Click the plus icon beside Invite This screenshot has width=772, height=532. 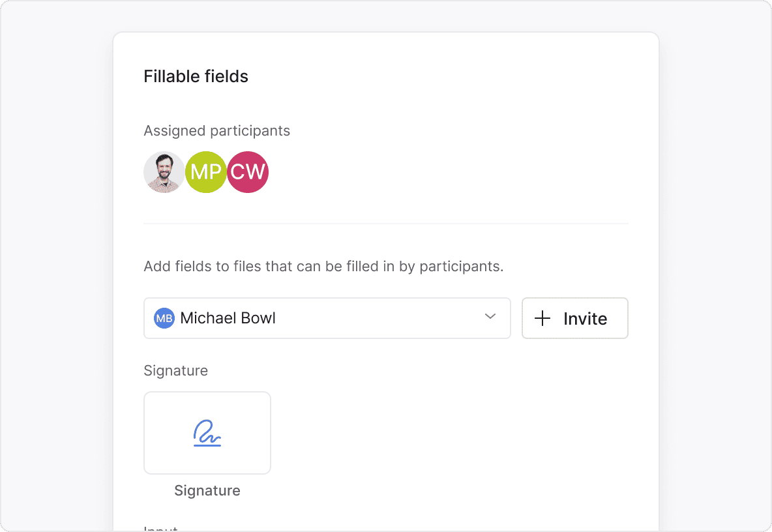(542, 318)
